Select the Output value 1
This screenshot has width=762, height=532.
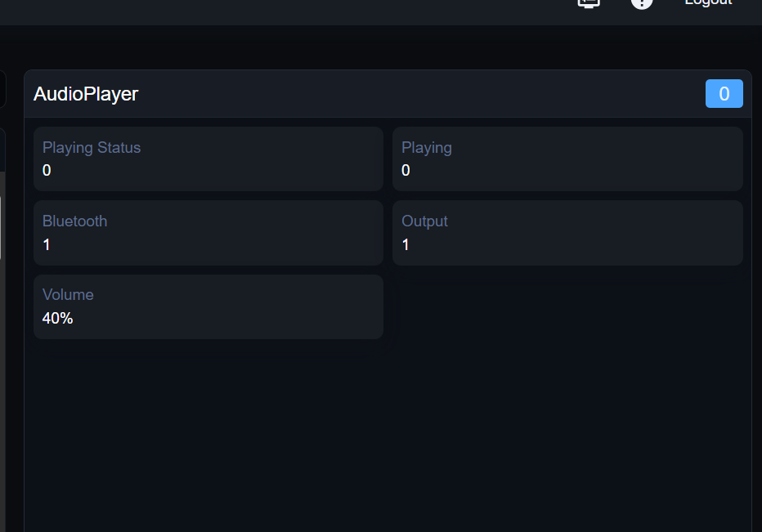[x=406, y=244]
